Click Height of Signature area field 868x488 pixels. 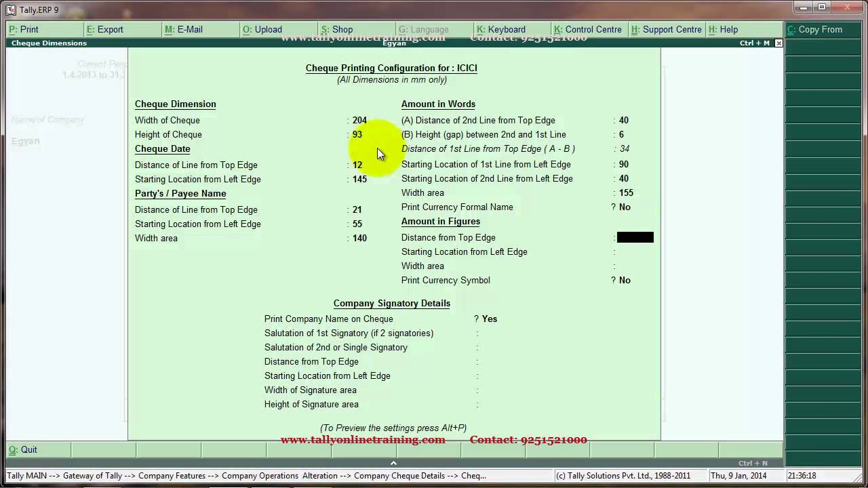pyautogui.click(x=495, y=404)
